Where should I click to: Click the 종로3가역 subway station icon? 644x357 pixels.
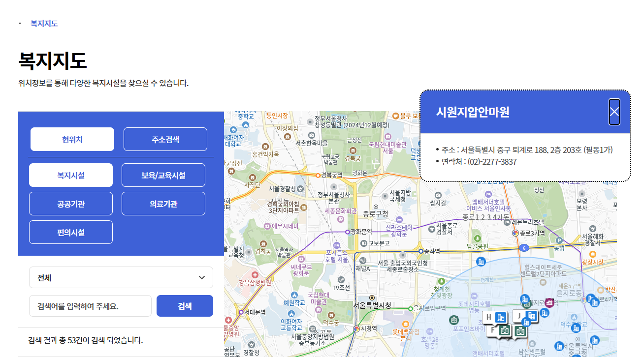515,233
